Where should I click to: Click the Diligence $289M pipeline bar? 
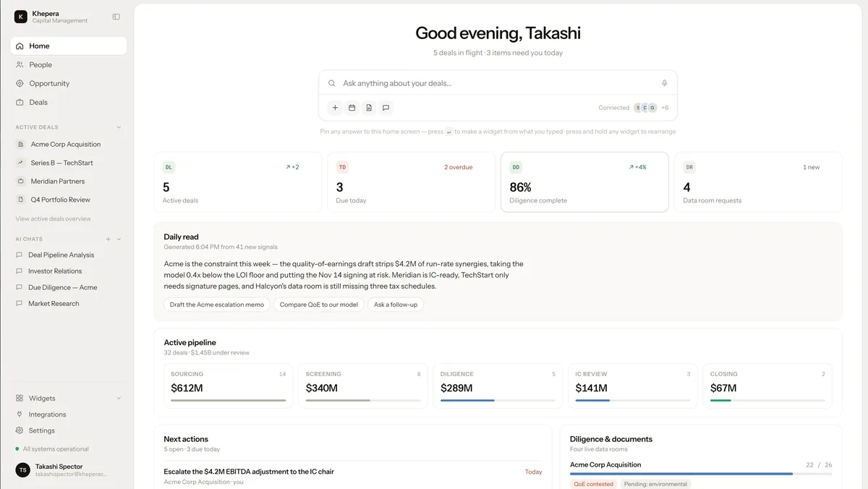498,400
